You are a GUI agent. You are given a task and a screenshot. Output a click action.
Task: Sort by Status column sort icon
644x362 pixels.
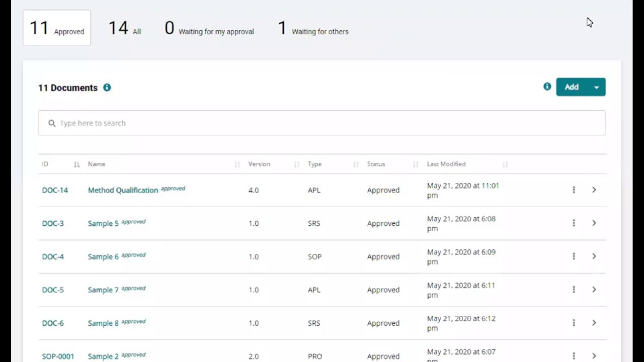(416, 164)
